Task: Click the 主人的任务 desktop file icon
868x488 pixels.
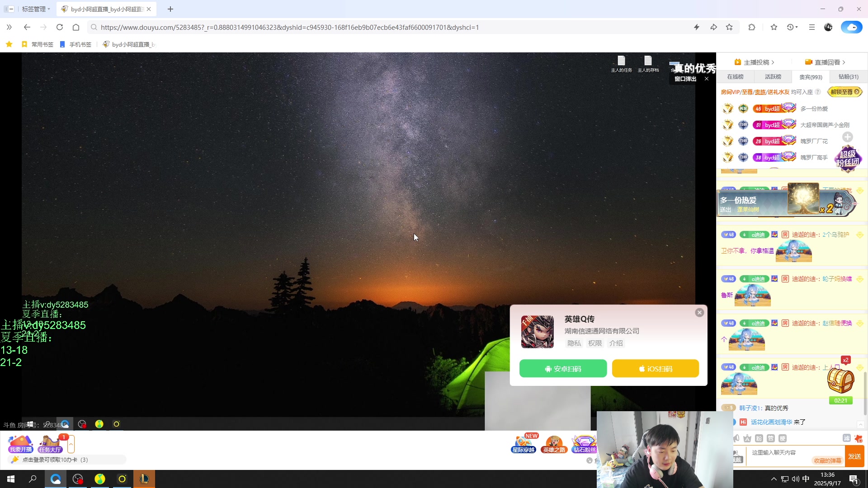Action: (x=621, y=64)
